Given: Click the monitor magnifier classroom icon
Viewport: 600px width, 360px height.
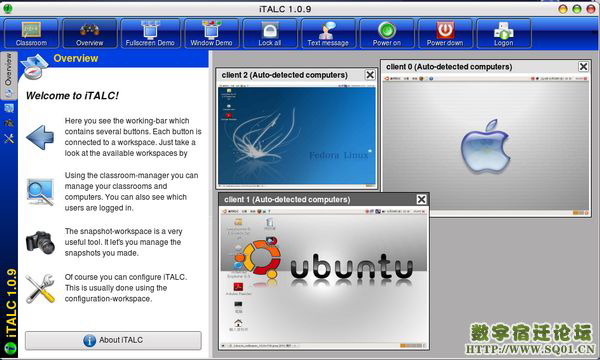Looking at the screenshot, I should [x=40, y=192].
